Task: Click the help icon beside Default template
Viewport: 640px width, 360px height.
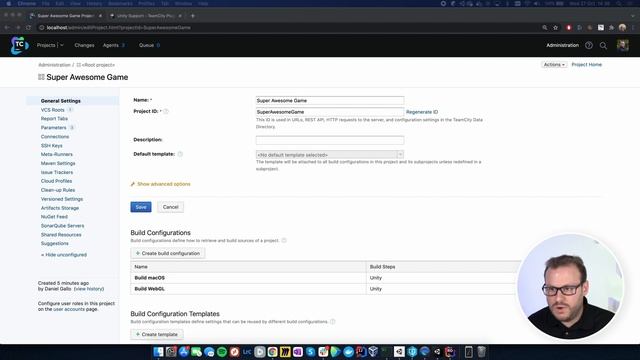Action: 180,154
